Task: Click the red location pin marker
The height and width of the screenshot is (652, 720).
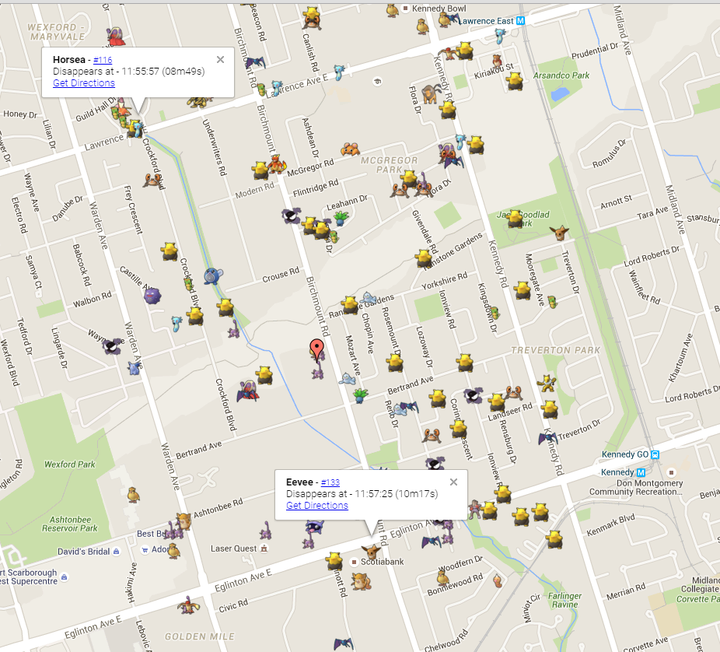Action: [317, 350]
